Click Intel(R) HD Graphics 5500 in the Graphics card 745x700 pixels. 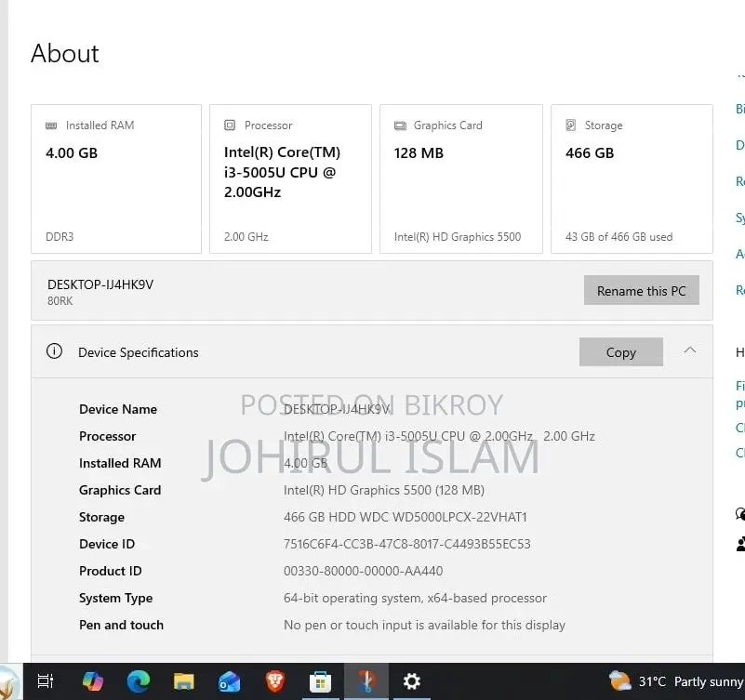(458, 236)
